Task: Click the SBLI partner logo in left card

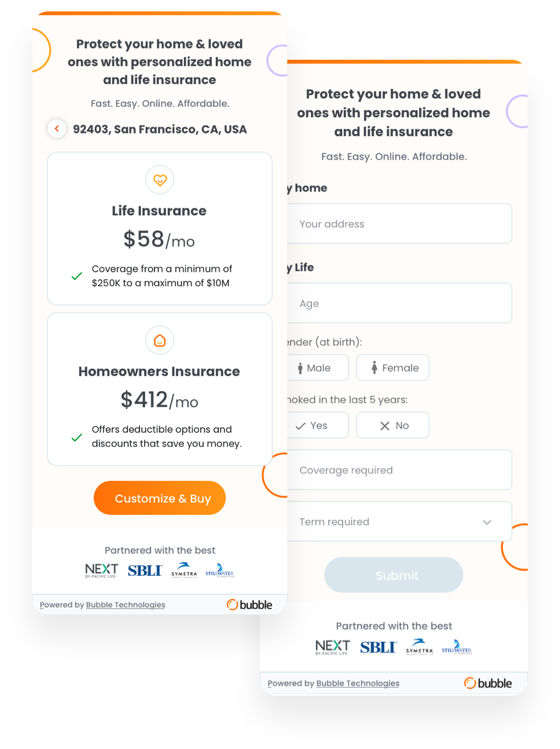Action: pyautogui.click(x=145, y=570)
